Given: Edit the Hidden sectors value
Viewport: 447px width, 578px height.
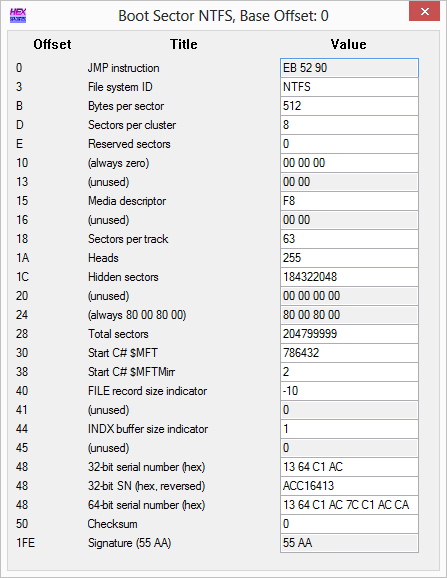Looking at the screenshot, I should [x=349, y=277].
